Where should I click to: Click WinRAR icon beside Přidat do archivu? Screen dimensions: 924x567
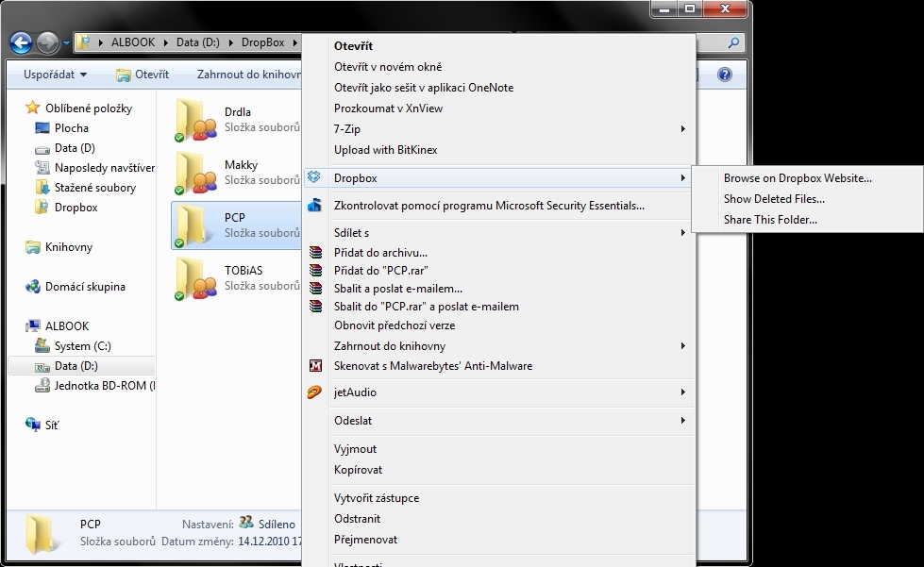click(x=316, y=252)
